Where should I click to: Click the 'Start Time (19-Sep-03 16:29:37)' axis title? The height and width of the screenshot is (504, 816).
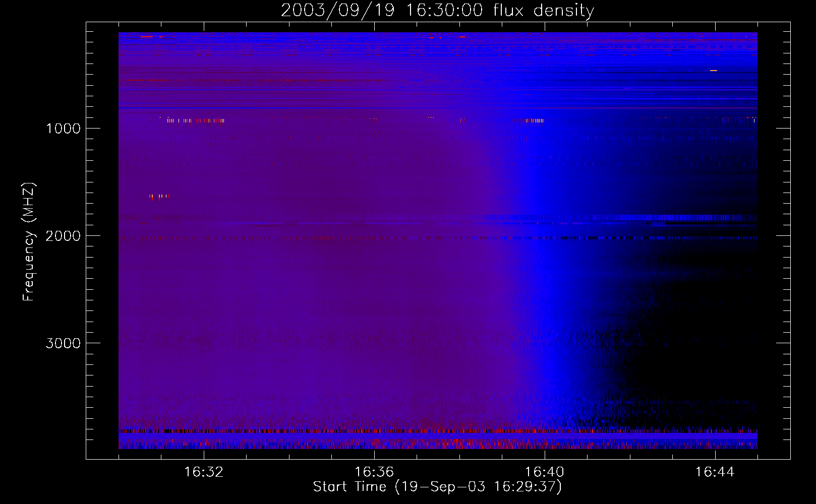[x=437, y=487]
